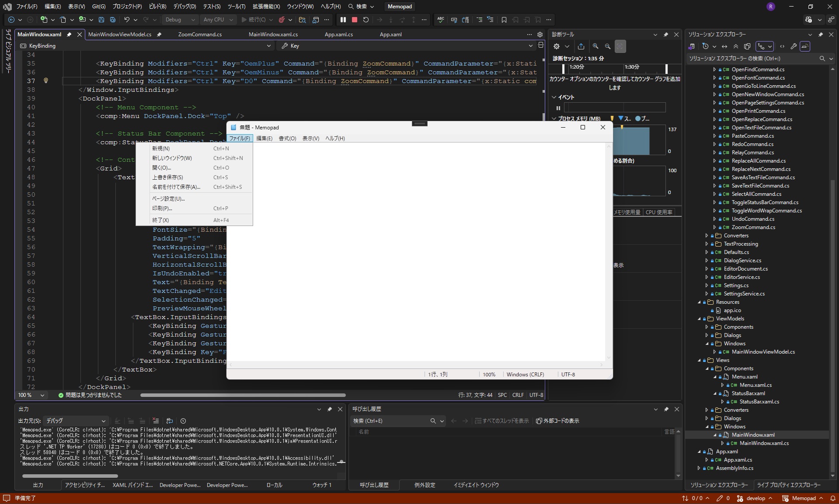The image size is (839, 504).
Task: Toggle a bookmark with the bookmark icon
Action: click(503, 20)
